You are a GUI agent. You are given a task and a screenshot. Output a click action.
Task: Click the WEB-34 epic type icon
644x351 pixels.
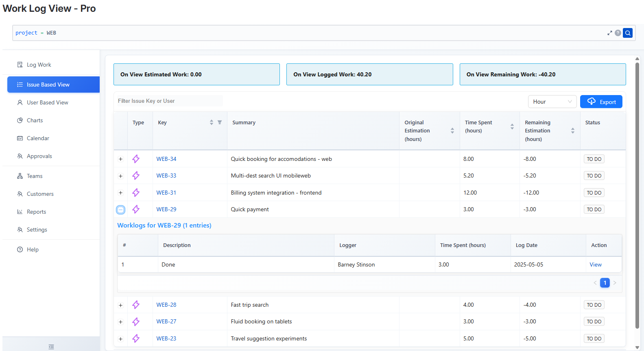(136, 159)
